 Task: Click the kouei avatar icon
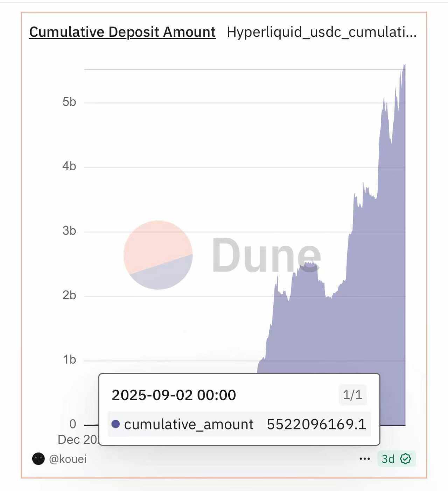point(38,459)
